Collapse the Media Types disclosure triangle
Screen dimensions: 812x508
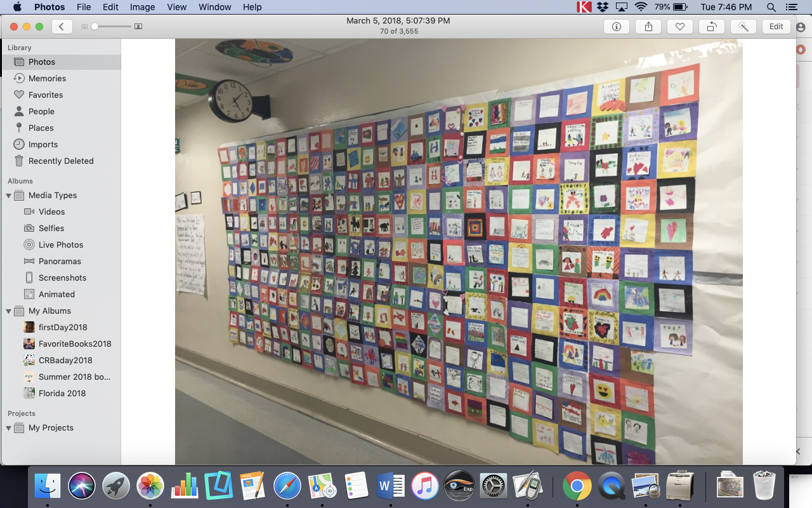(9, 196)
